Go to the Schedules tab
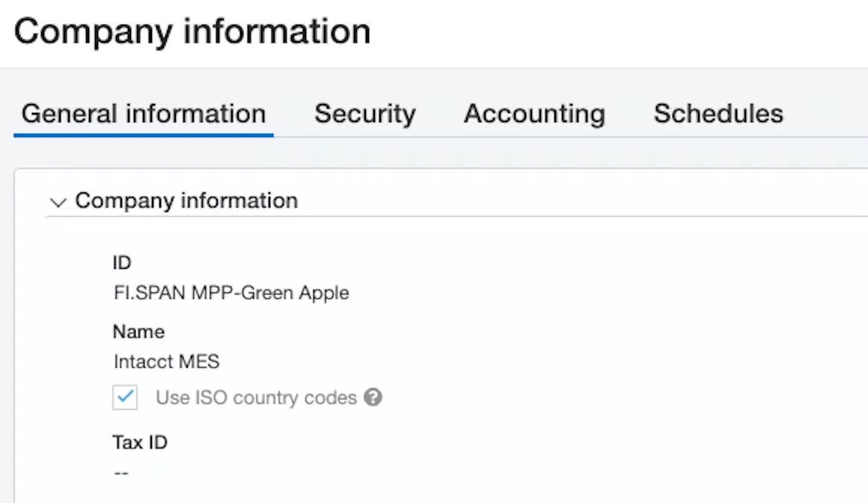Viewport: 868px width, 503px height. click(x=718, y=114)
